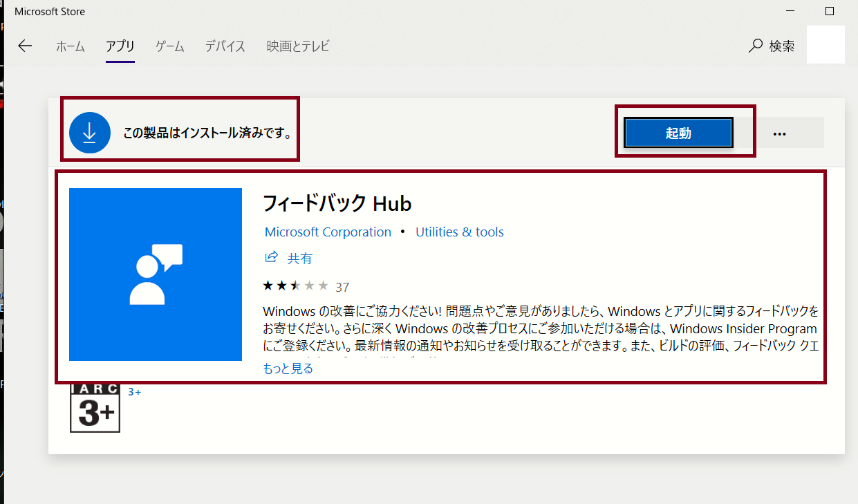The image size is (858, 504).
Task: Open the Microsoft Corporation publisher link
Action: pos(328,232)
